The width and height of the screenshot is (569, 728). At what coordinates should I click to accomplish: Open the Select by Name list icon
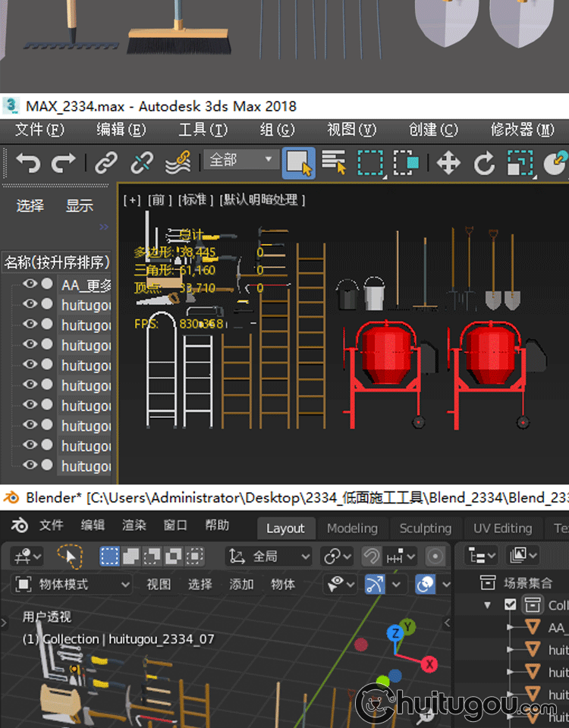tap(334, 162)
